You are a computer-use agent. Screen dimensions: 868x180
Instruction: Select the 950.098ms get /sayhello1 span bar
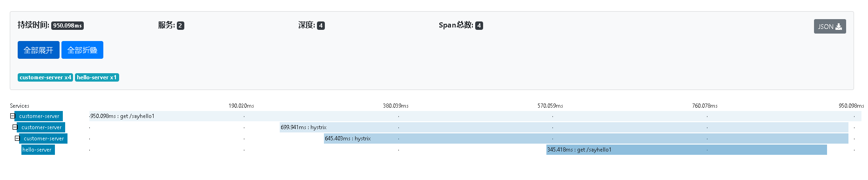[475, 116]
